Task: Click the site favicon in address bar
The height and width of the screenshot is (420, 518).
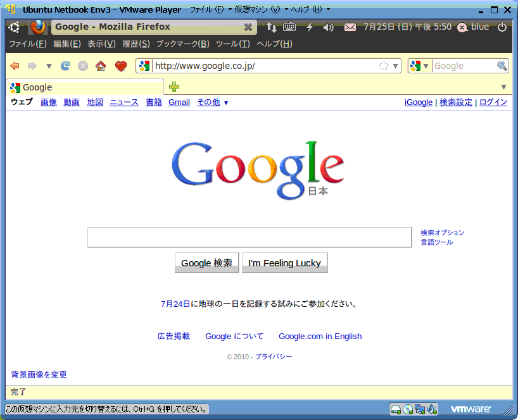Action: pyautogui.click(x=144, y=66)
